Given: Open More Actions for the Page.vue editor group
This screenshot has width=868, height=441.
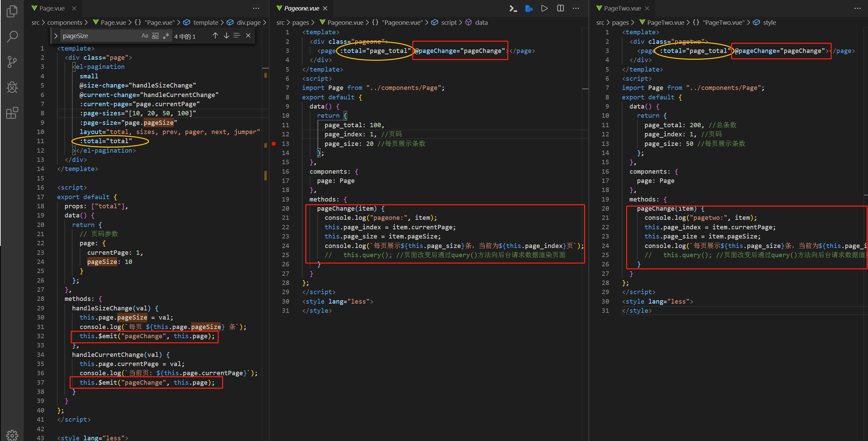Looking at the screenshot, I should tap(256, 8).
